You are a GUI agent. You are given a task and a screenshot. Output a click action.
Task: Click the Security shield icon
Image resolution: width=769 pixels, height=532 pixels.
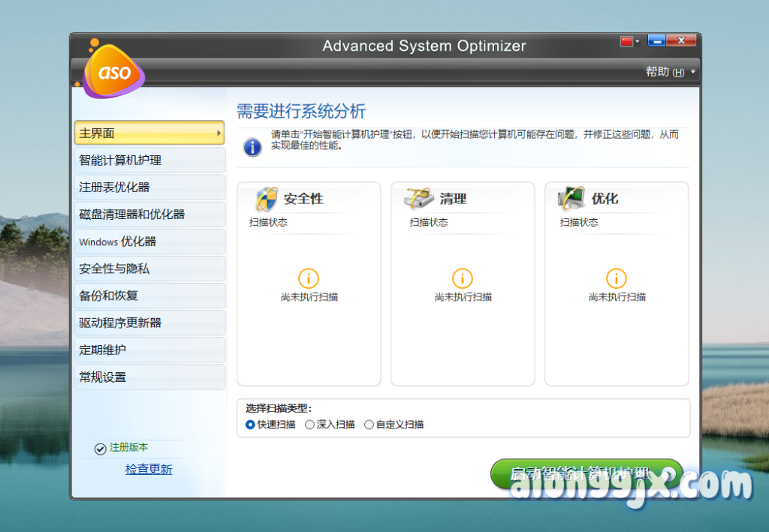click(x=267, y=199)
